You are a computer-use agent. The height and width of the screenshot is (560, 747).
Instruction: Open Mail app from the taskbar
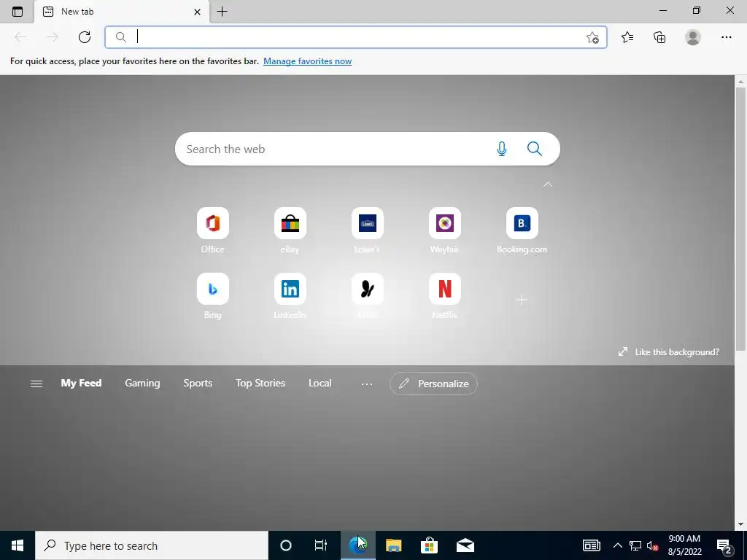pyautogui.click(x=465, y=545)
